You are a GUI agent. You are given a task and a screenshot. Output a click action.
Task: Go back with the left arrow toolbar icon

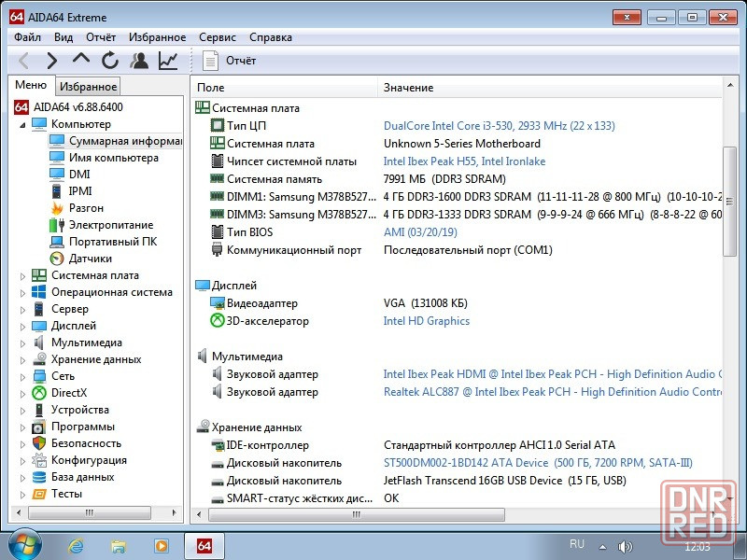(x=23, y=61)
